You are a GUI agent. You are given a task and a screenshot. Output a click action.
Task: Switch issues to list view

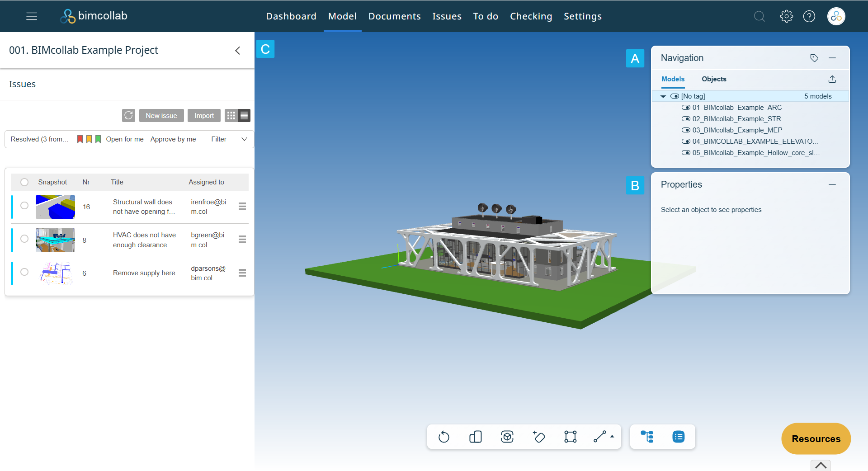coord(244,116)
